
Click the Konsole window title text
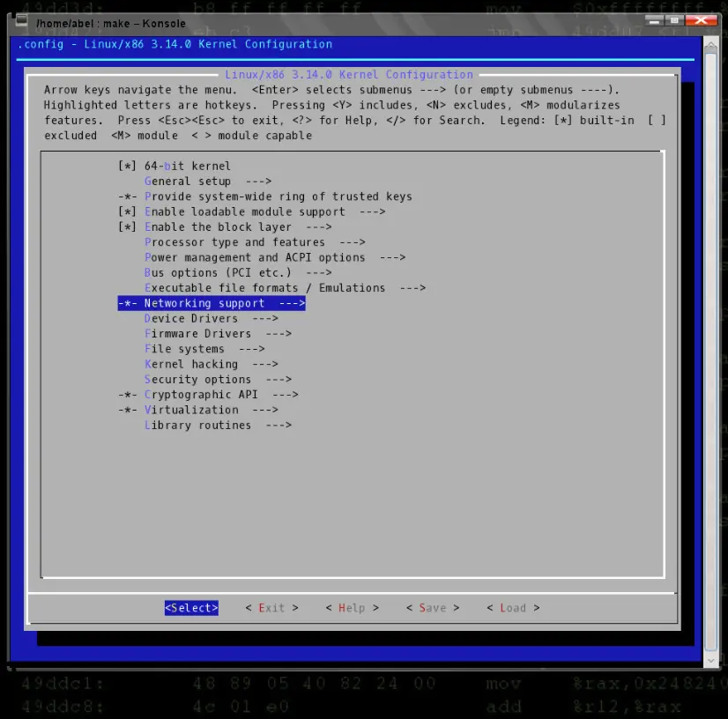[111, 23]
